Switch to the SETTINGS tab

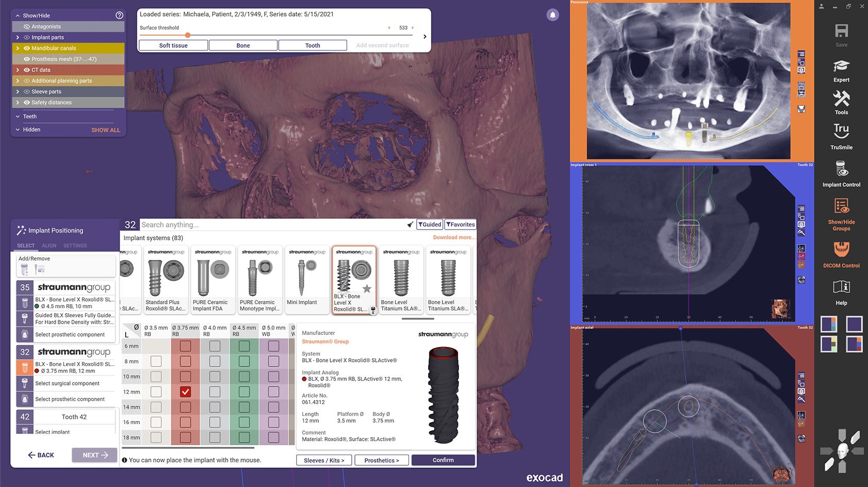pyautogui.click(x=75, y=246)
